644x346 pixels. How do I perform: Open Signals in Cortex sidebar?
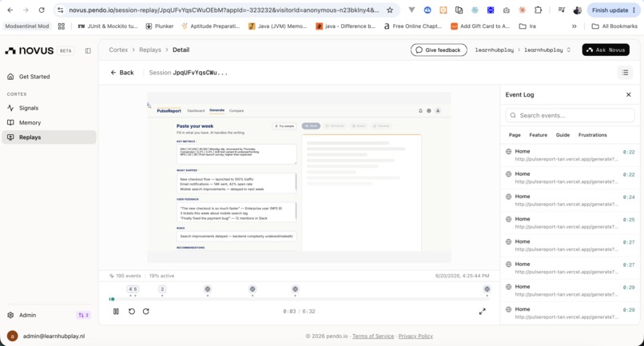point(49,108)
